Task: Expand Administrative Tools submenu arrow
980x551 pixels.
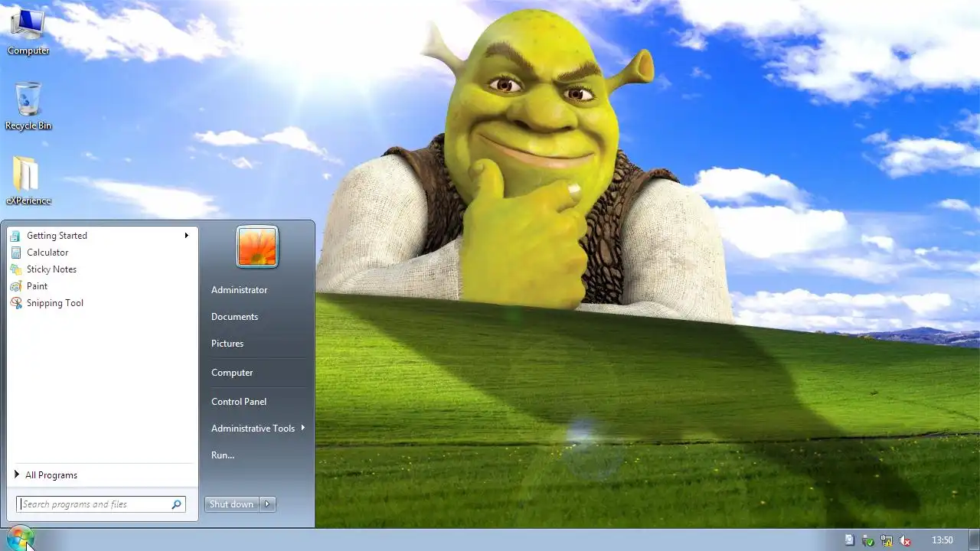Action: [303, 428]
